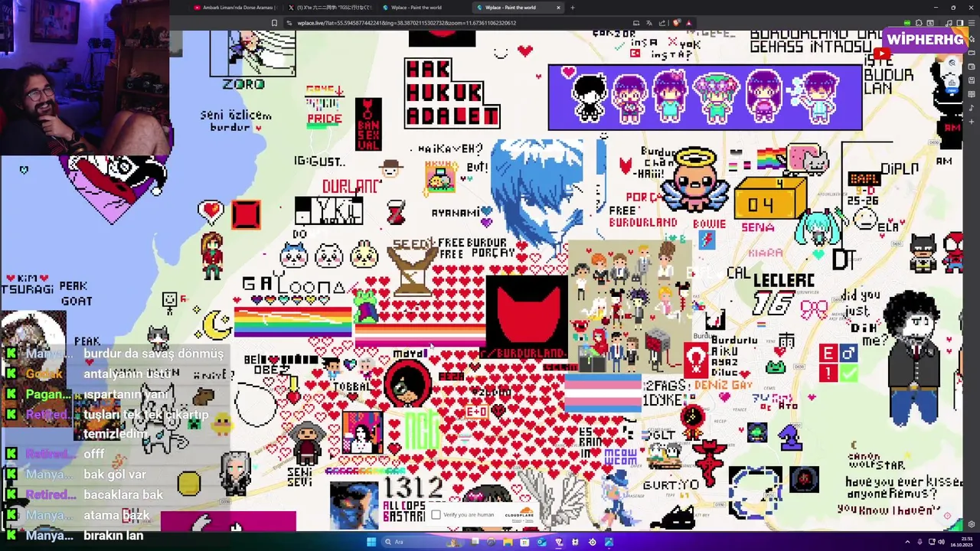Click the microphone icon in system tray
Viewport: 980px width, 551px height.
(920, 542)
